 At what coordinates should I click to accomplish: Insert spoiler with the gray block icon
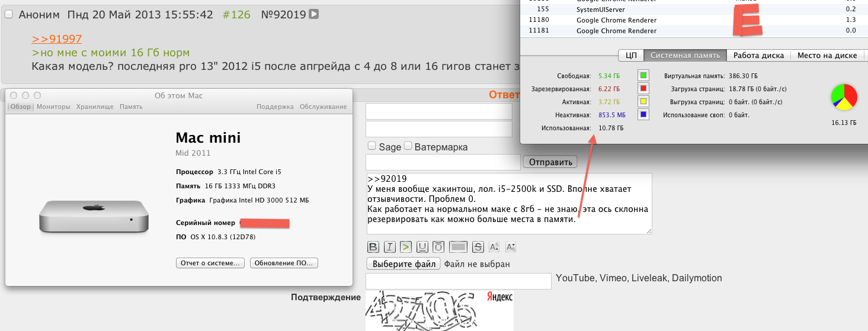coord(459,247)
